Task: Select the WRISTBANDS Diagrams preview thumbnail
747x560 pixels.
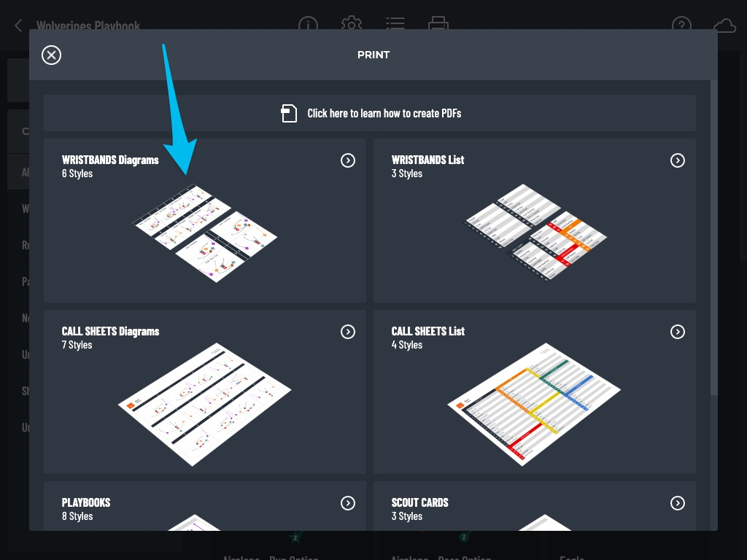Action: click(x=205, y=233)
